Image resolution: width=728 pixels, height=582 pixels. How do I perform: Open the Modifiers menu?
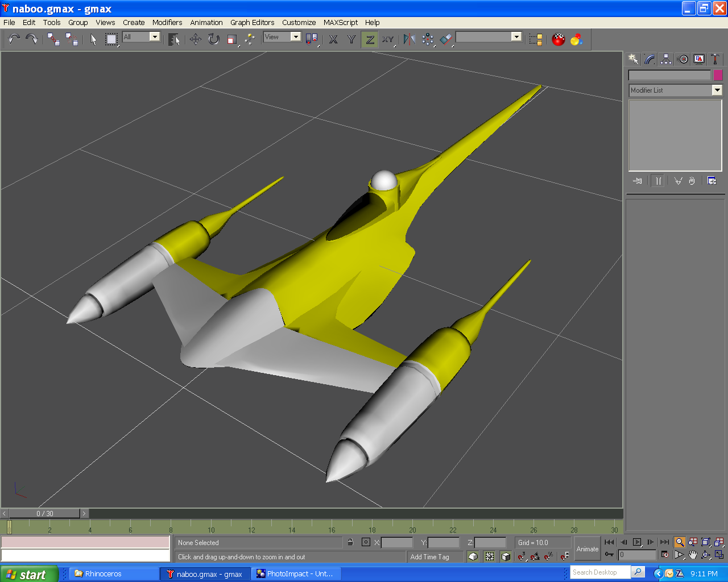[x=167, y=23]
